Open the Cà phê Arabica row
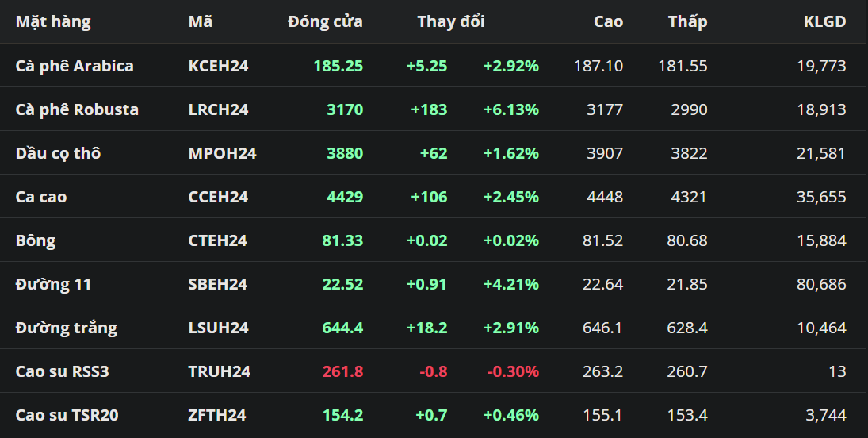Image resolution: width=868 pixels, height=438 pixels. pos(75,66)
